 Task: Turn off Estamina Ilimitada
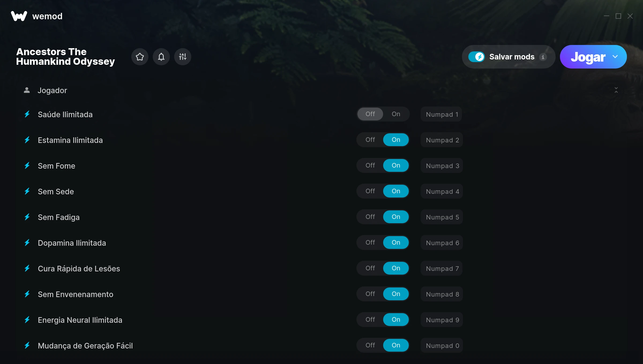370,140
